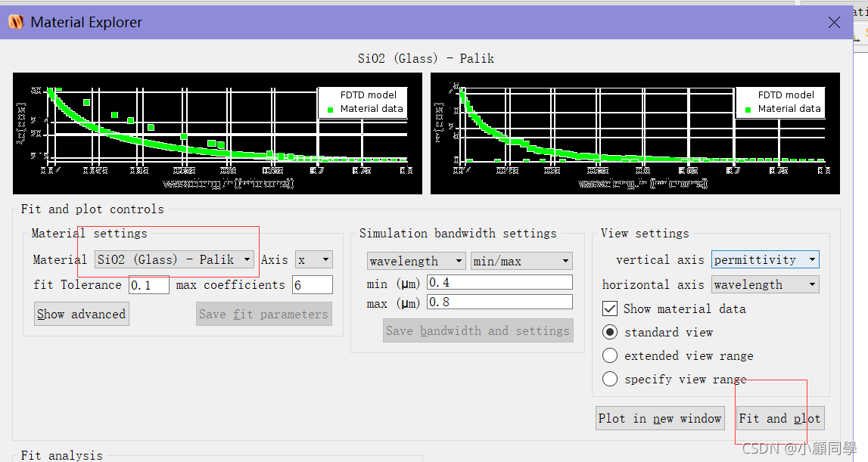Viewport: 868px width, 462px height.
Task: Click the Fit analysis group label
Action: coord(61,454)
